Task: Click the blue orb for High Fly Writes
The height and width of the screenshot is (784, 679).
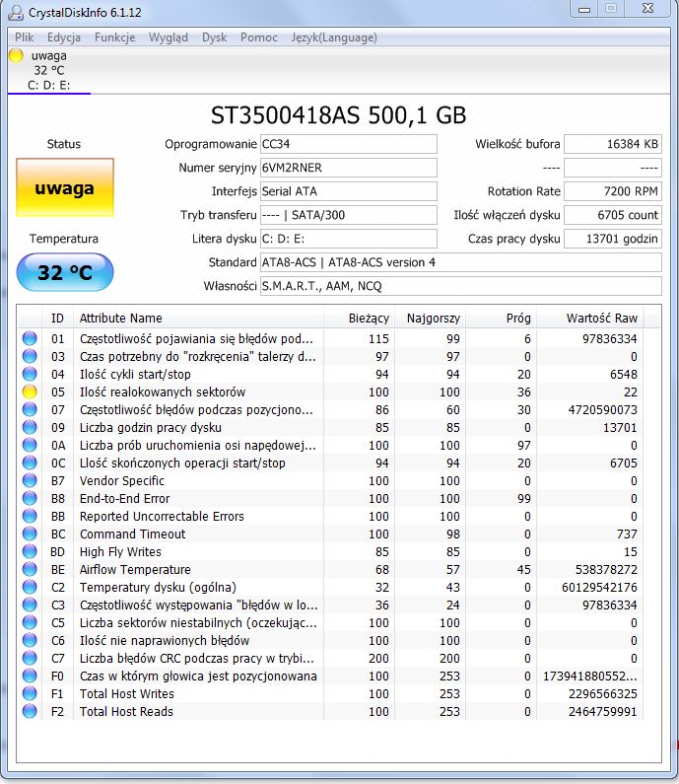Action: pyautogui.click(x=30, y=551)
